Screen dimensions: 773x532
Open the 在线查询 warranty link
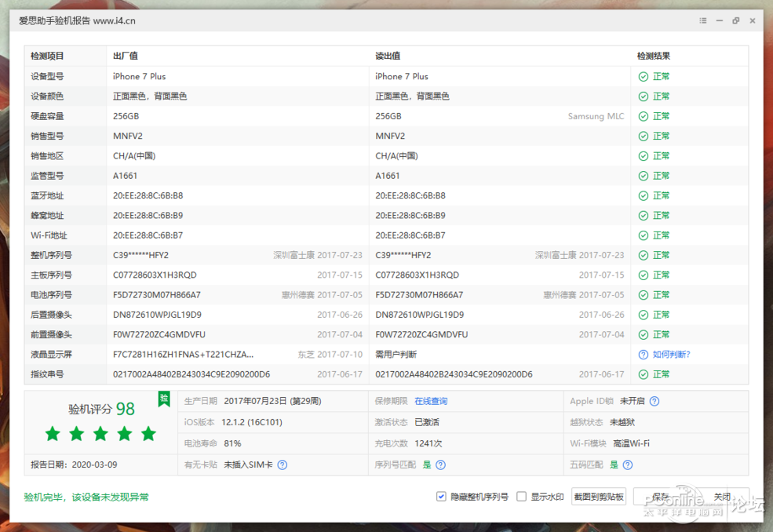click(x=431, y=401)
